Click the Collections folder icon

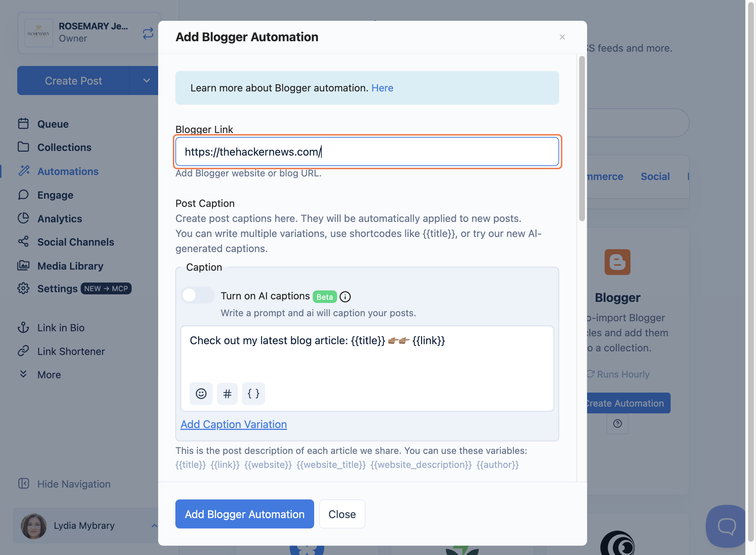point(23,147)
